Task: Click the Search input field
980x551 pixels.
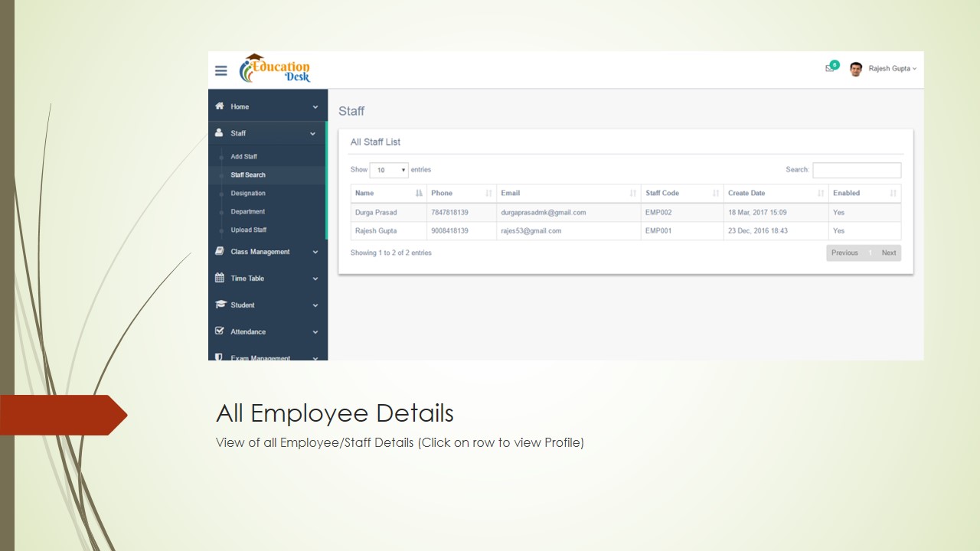Action: [856, 170]
